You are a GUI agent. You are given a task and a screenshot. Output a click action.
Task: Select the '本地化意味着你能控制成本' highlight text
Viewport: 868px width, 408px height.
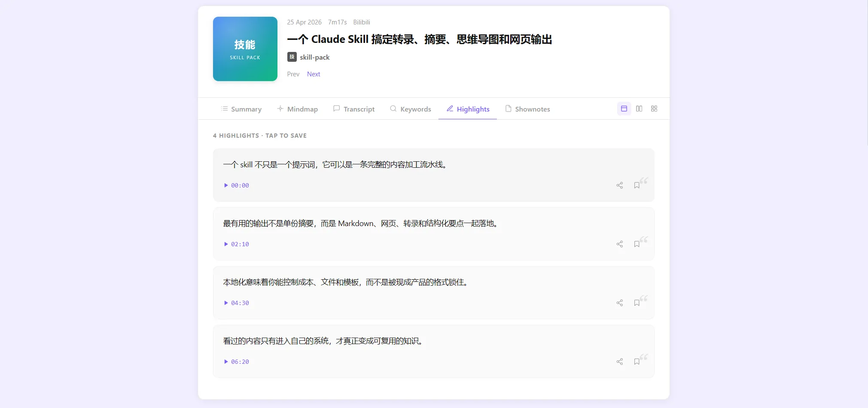pos(346,282)
